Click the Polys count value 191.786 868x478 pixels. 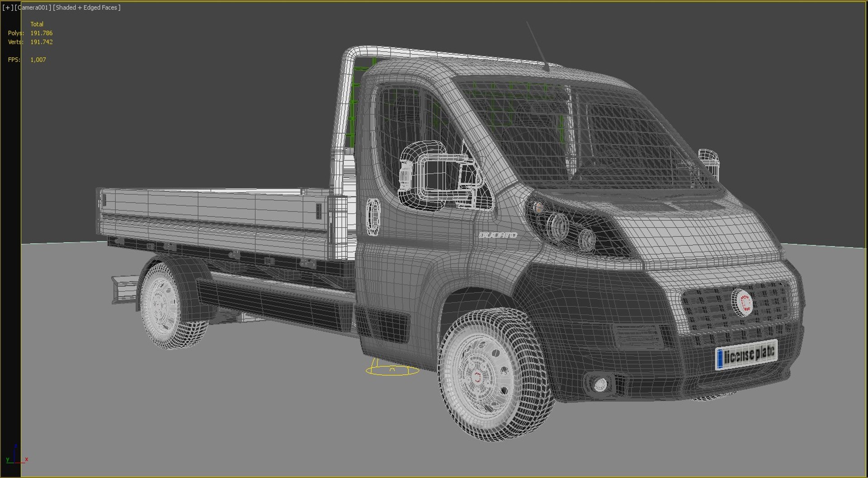41,33
